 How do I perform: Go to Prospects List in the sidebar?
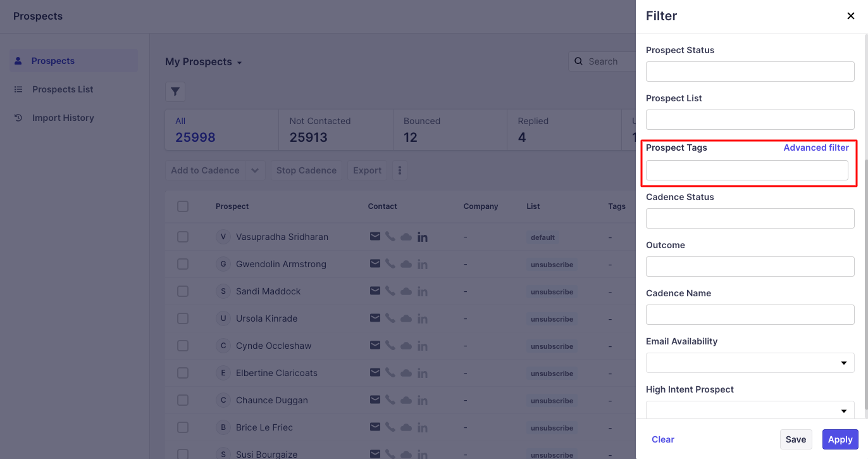[63, 89]
